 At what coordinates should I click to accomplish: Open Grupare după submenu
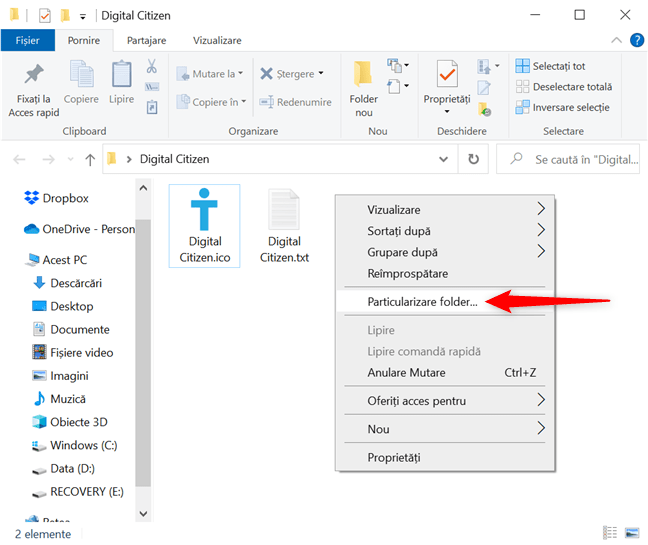tap(445, 252)
